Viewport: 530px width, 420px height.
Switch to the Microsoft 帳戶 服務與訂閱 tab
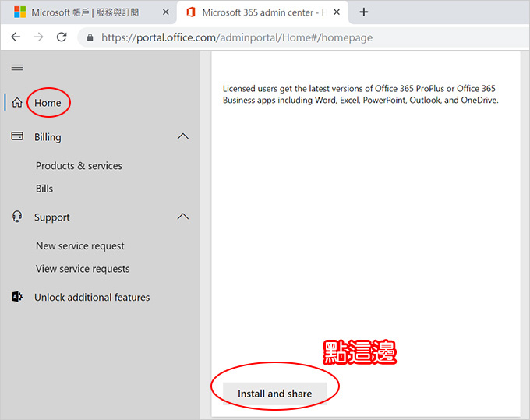coord(88,12)
